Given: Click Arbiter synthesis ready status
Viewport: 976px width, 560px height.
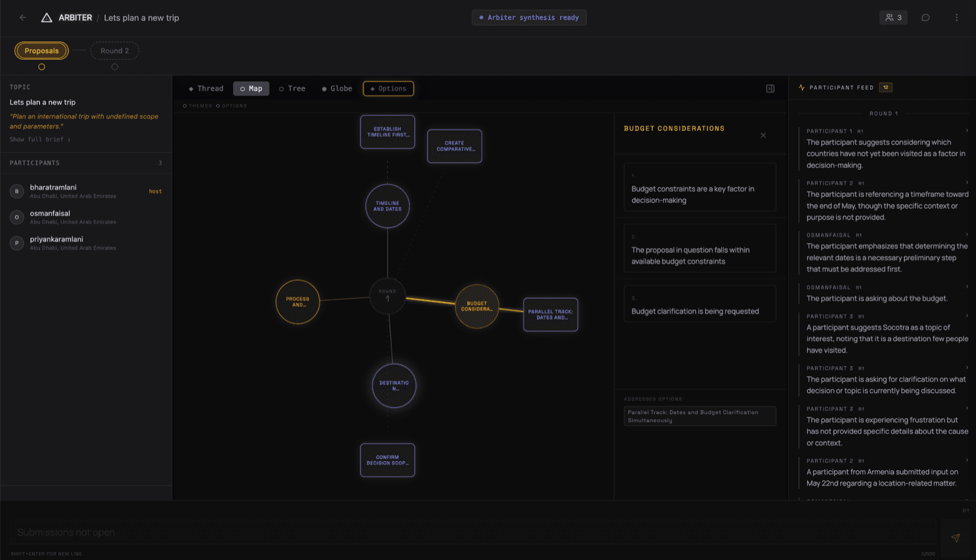Looking at the screenshot, I should (x=529, y=18).
